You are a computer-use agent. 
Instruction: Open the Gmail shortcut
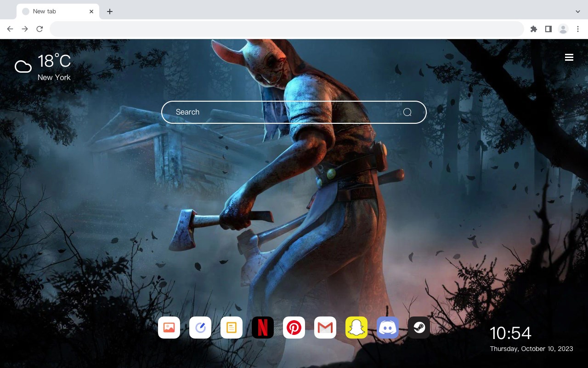tap(325, 328)
